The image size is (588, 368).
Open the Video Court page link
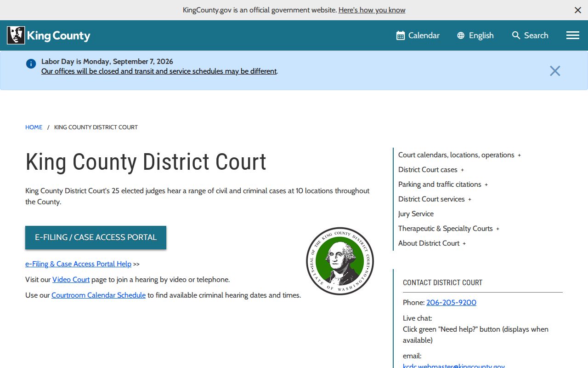point(71,280)
